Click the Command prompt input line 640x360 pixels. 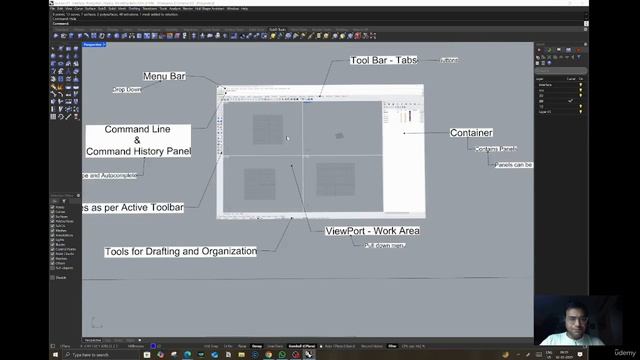coord(318,24)
